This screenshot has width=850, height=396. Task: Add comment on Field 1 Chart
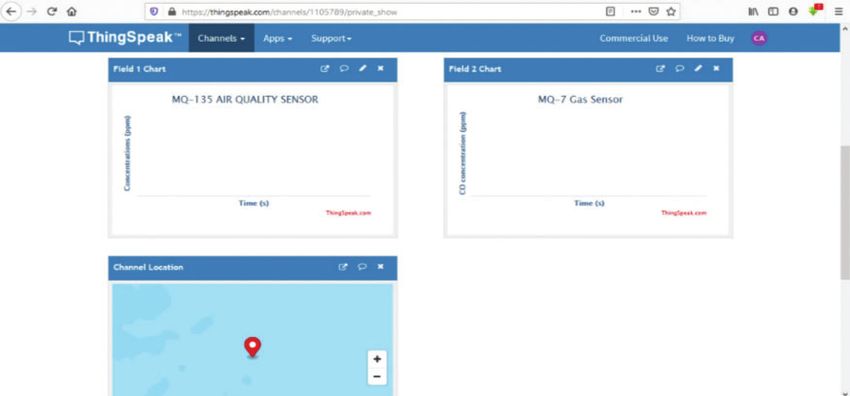[344, 69]
